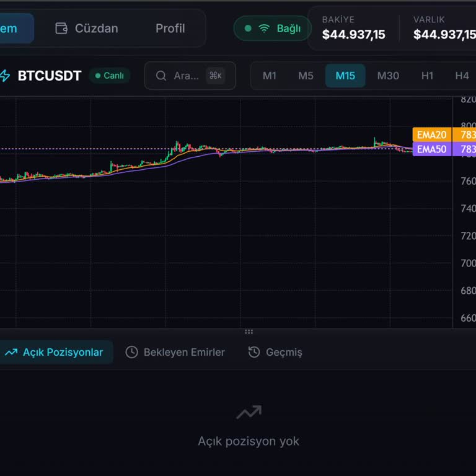Click the wifi icon in connection badge
The height and width of the screenshot is (476, 476).
pos(264,29)
